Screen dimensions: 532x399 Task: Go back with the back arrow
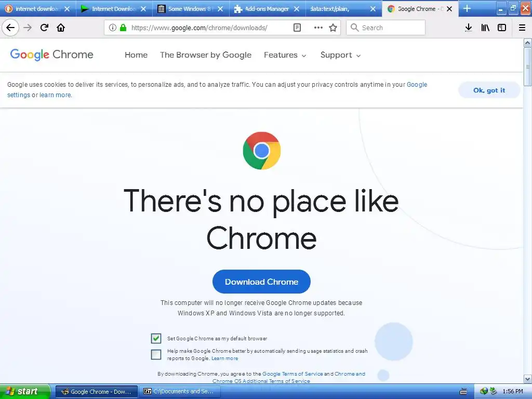tap(10, 28)
